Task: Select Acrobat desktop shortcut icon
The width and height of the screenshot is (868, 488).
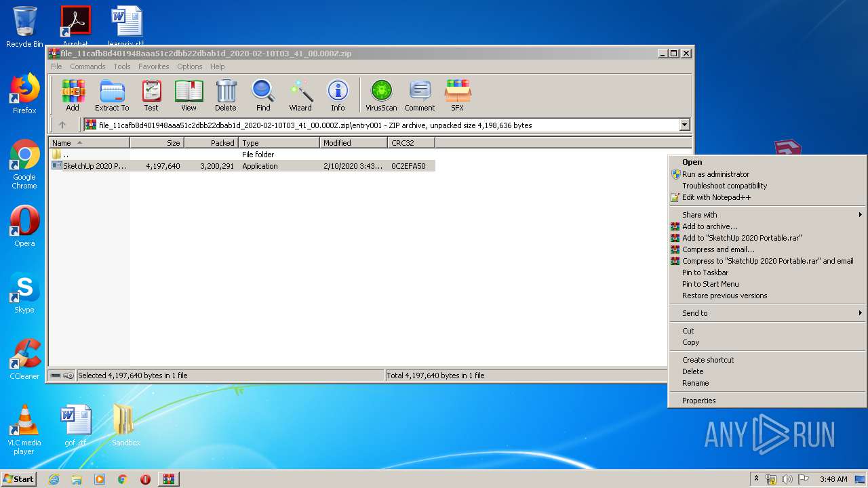Action: pyautogui.click(x=75, y=24)
